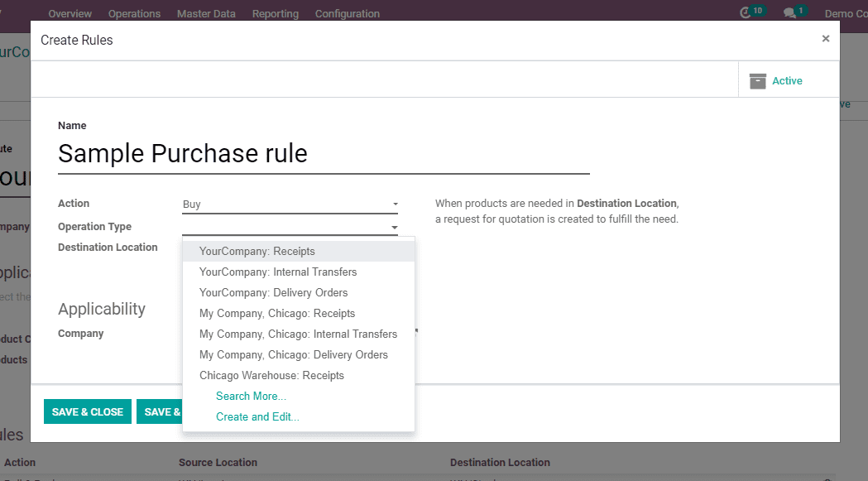Open the Configuration menu
The image size is (868, 481).
click(347, 14)
